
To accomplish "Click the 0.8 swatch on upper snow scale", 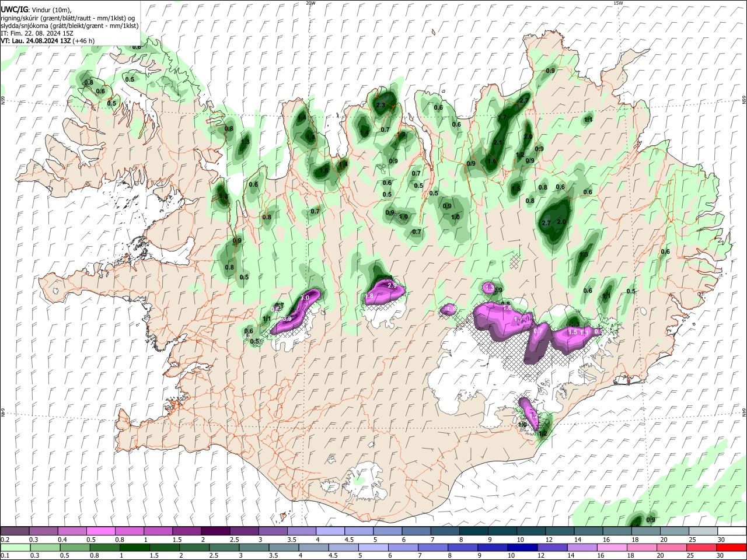I will 129,531.
